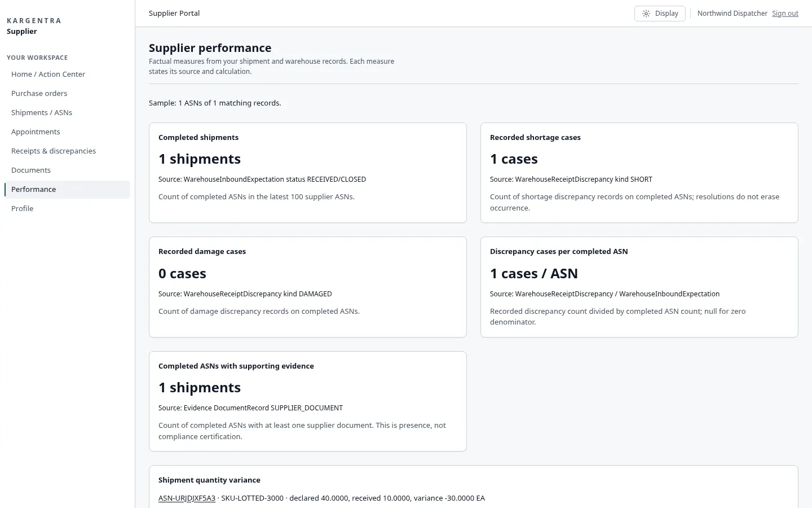
Task: Click the sun icon in Display button
Action: pos(646,14)
